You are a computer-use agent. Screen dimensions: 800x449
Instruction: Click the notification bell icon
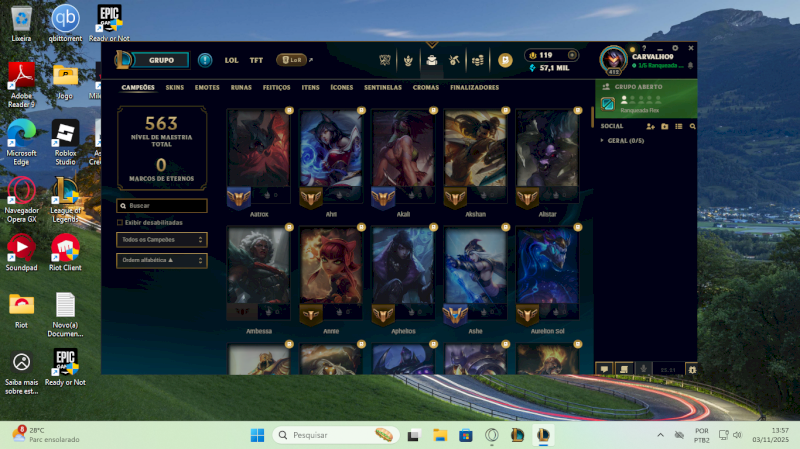690,66
